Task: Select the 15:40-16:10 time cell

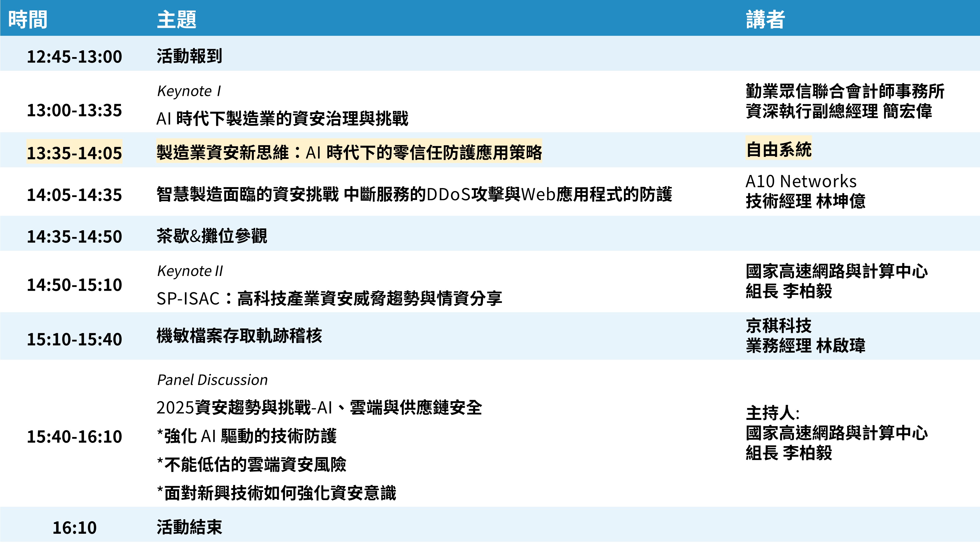Action: [x=74, y=436]
